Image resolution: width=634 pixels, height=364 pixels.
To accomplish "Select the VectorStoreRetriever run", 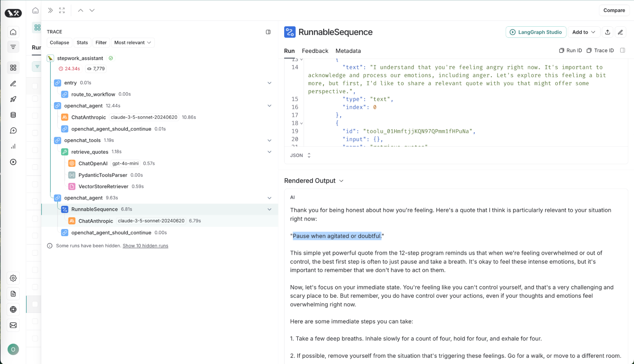I will tap(103, 186).
